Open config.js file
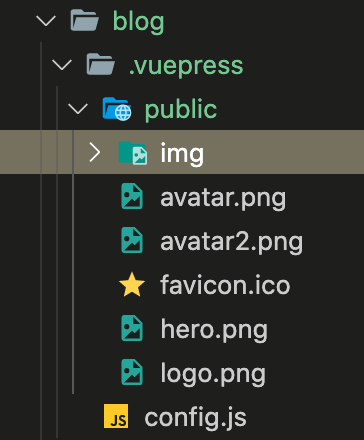 pyautogui.click(x=195, y=418)
